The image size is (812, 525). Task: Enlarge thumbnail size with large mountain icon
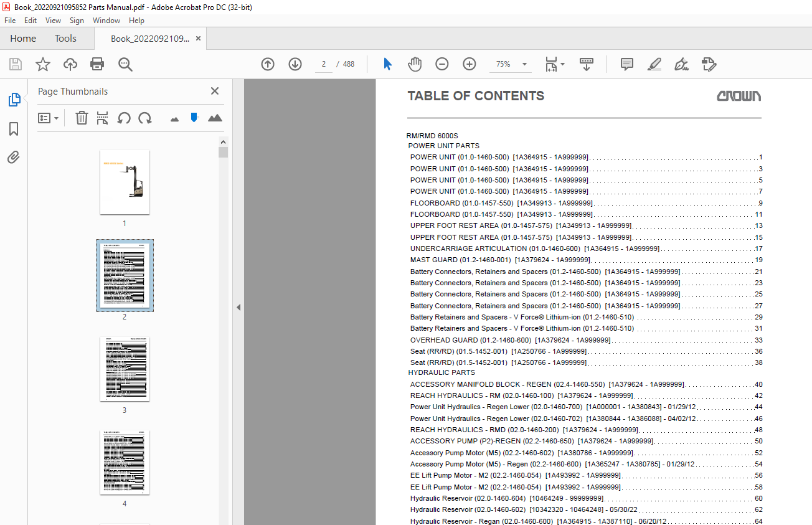215,118
